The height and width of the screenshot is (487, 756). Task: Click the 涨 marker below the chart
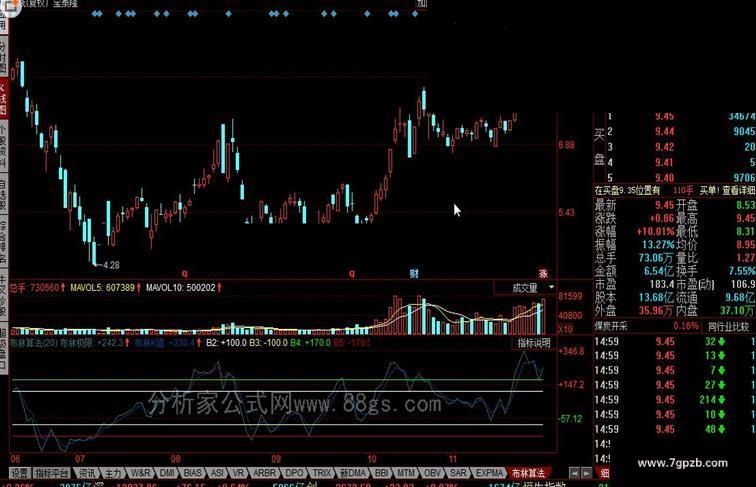[x=543, y=274]
